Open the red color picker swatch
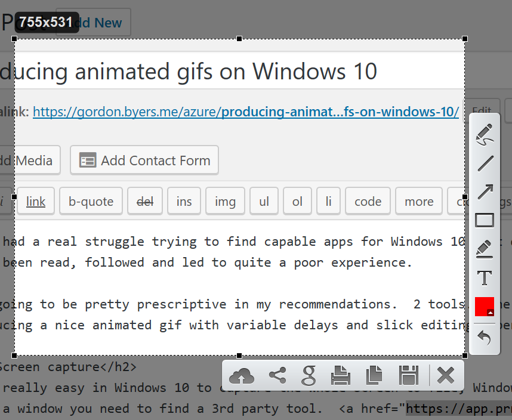 point(485,307)
